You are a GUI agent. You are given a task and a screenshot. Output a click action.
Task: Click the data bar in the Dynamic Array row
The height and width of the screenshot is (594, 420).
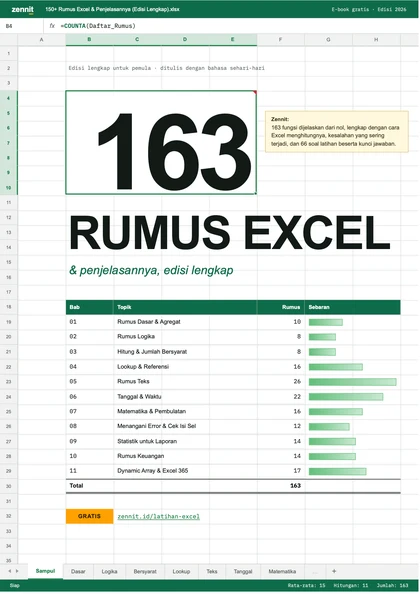coord(337,471)
